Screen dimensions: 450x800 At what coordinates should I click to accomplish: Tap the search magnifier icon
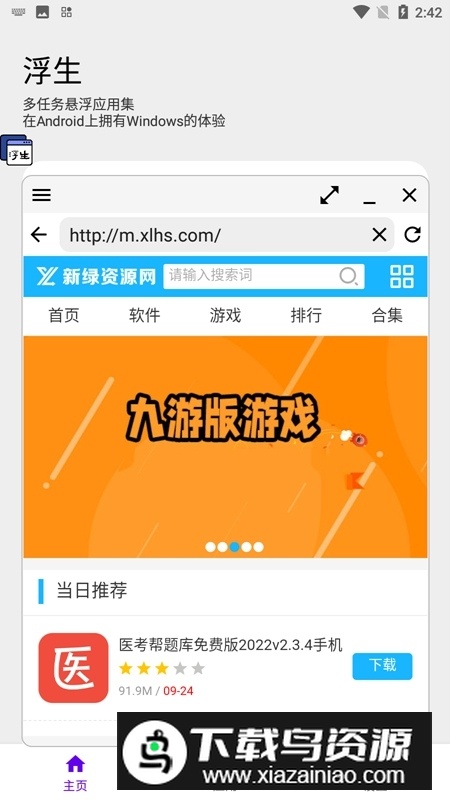(x=348, y=276)
